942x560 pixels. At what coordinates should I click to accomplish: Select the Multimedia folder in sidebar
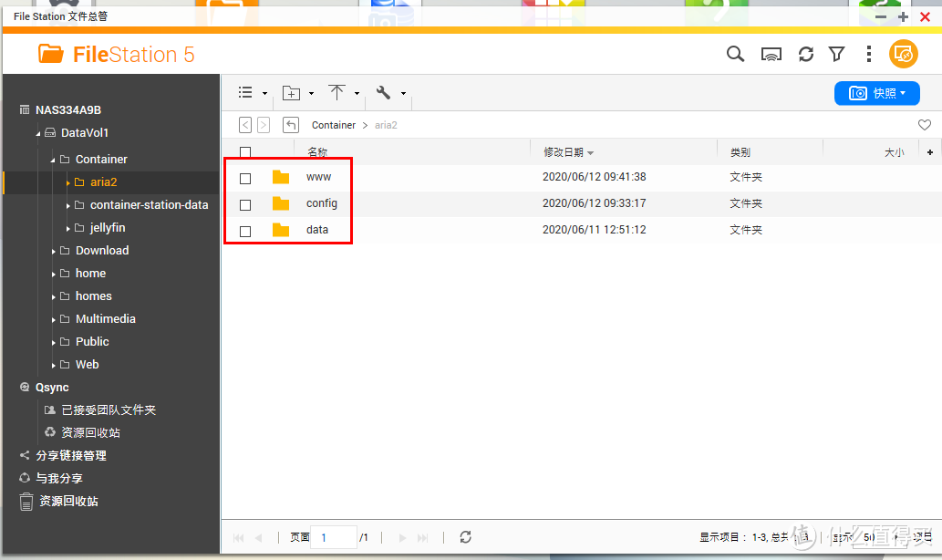click(x=106, y=319)
